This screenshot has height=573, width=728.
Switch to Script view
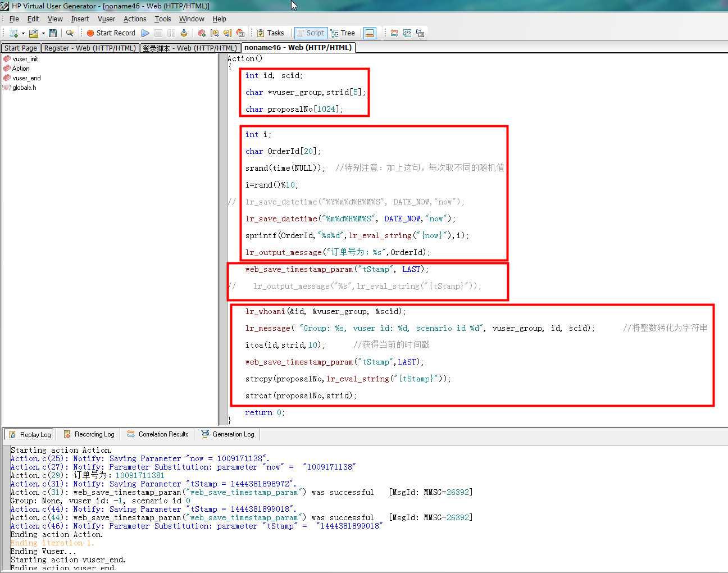[311, 33]
